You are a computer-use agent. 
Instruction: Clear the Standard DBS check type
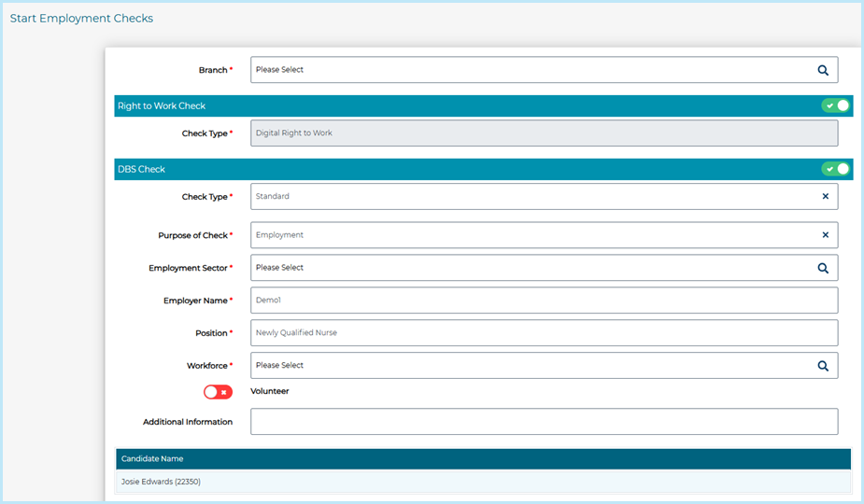pos(826,196)
